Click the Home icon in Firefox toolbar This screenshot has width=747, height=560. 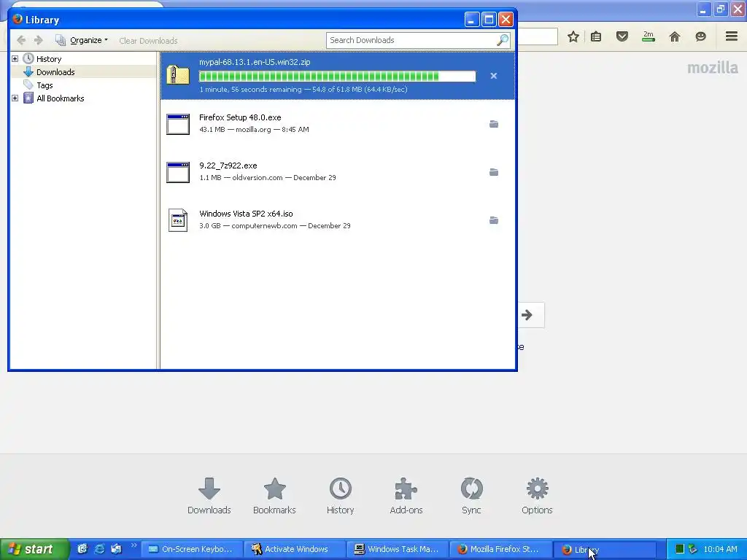[675, 36]
